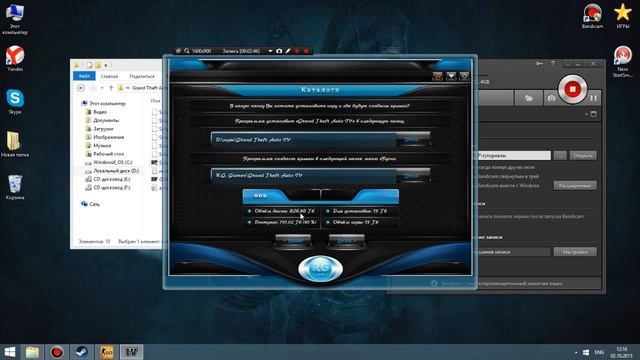The height and width of the screenshot is (360, 640).
Task: Click the key registration icon in Bandicam
Action: coord(540,64)
